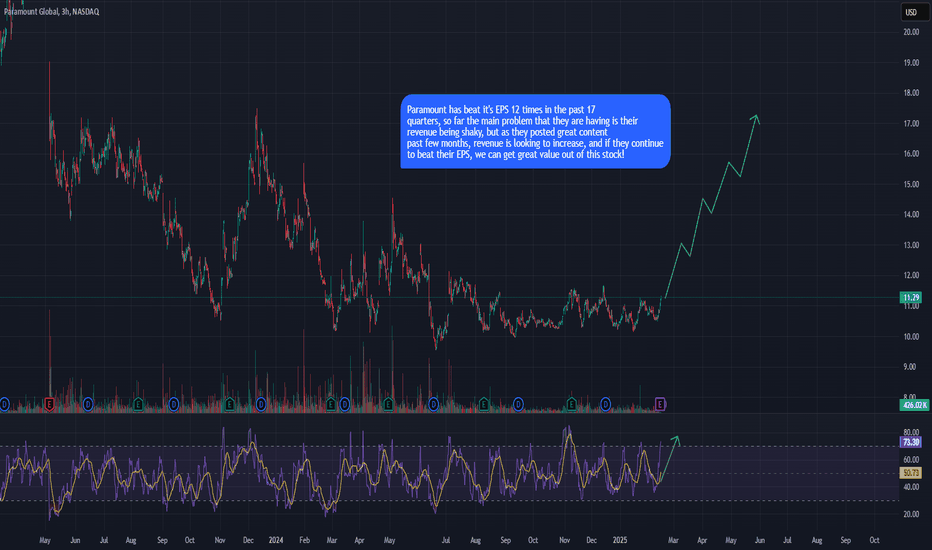Screen dimensions: 932x550
Task: Click the green earnings marker after Nov 2024
Action: [571, 405]
